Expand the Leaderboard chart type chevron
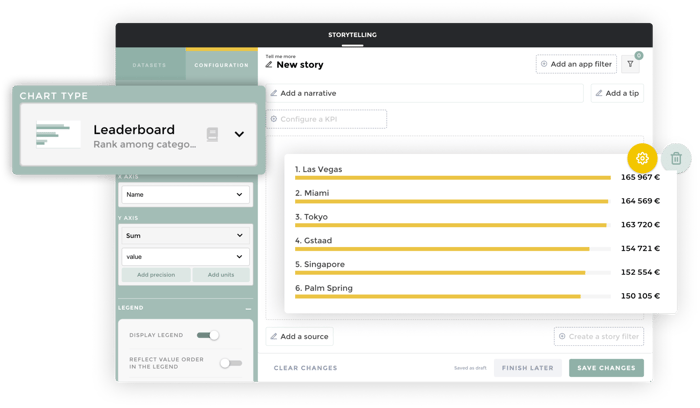The image size is (700, 408). (x=239, y=134)
